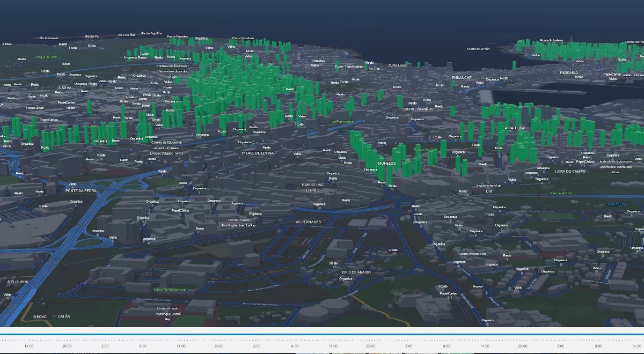This screenshot has width=644, height=354.
Task: Select the Illa do Pé label
Action: (x=92, y=36)
